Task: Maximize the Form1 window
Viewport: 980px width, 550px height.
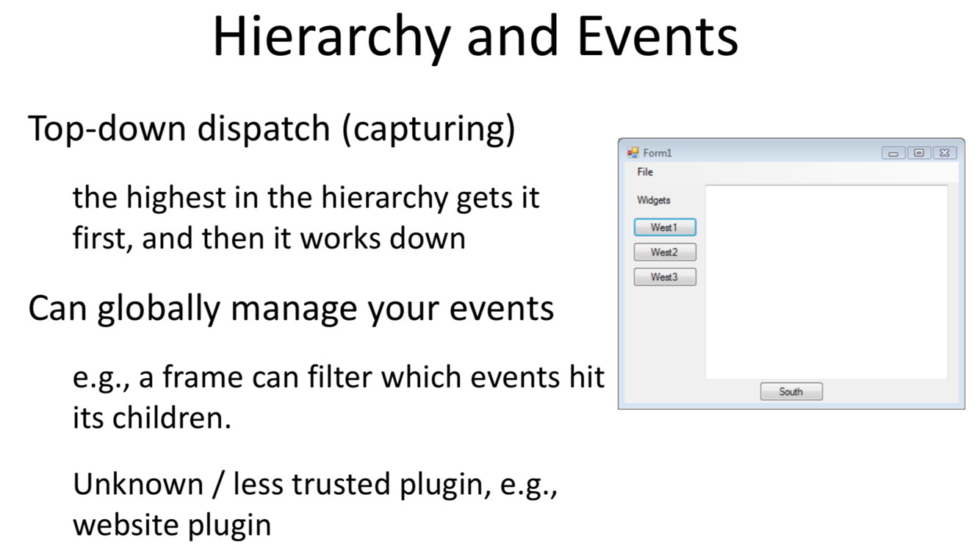Action: click(x=918, y=153)
